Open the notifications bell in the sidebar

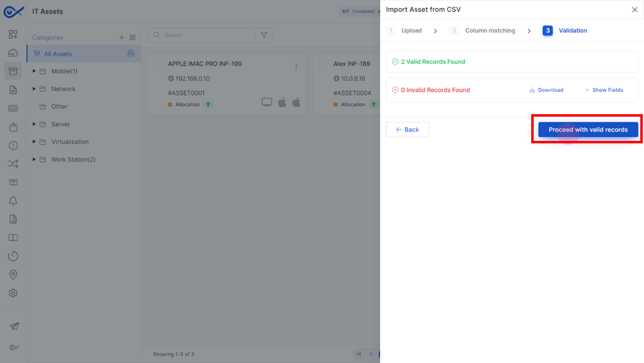[x=13, y=200]
